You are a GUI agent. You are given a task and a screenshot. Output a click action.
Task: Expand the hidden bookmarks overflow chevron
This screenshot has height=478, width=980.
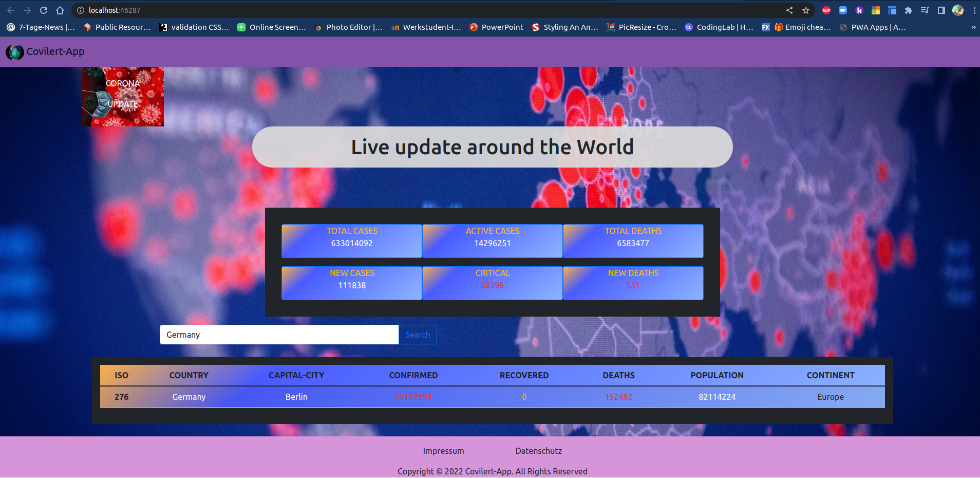coord(973,27)
